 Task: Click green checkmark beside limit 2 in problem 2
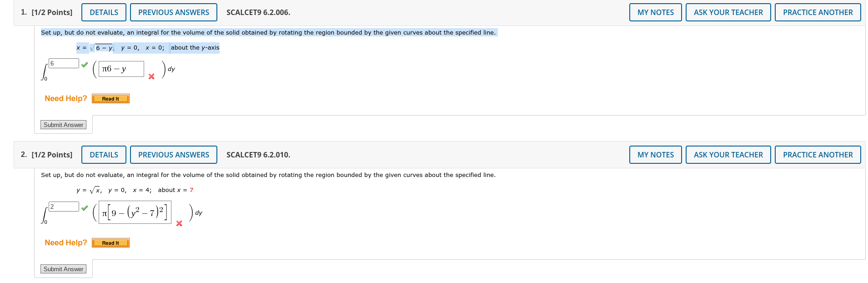(x=85, y=208)
